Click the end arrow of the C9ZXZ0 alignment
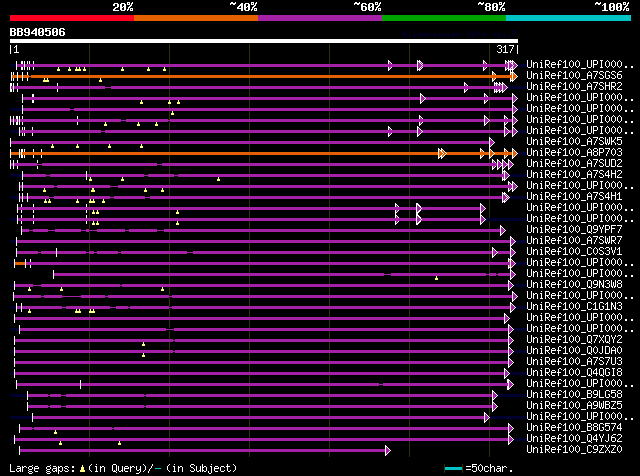 pyautogui.click(x=388, y=451)
